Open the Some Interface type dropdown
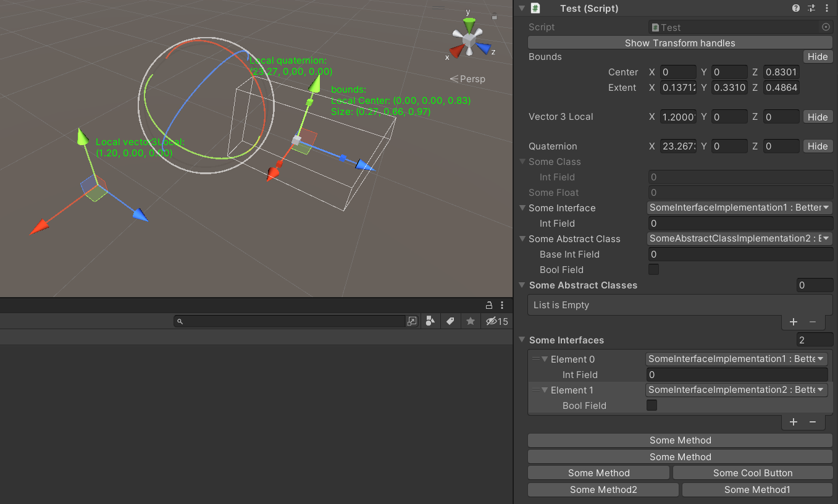 pos(740,208)
